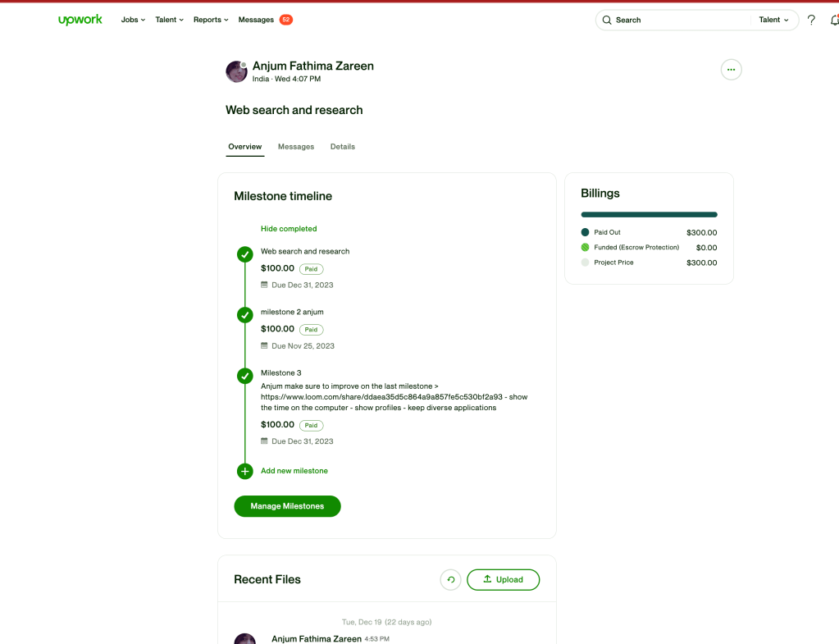Viewport: 839px width, 644px height.
Task: Click the unread messages 52 badge
Action: click(x=286, y=20)
